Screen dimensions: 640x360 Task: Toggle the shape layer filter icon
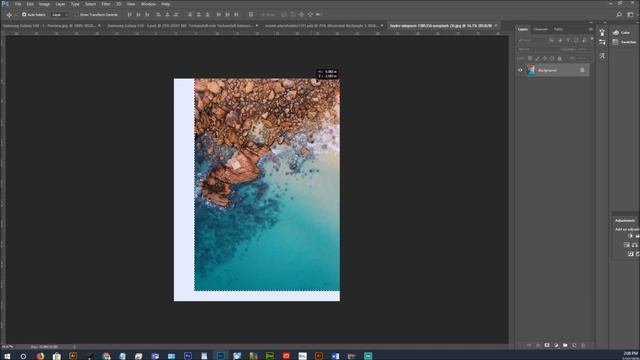576,40
